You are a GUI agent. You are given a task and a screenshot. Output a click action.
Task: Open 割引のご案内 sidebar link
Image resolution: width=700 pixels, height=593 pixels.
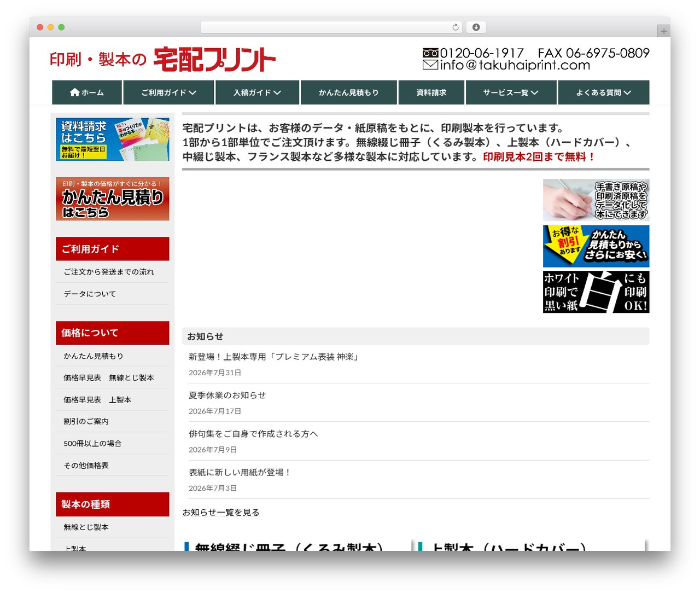(86, 421)
